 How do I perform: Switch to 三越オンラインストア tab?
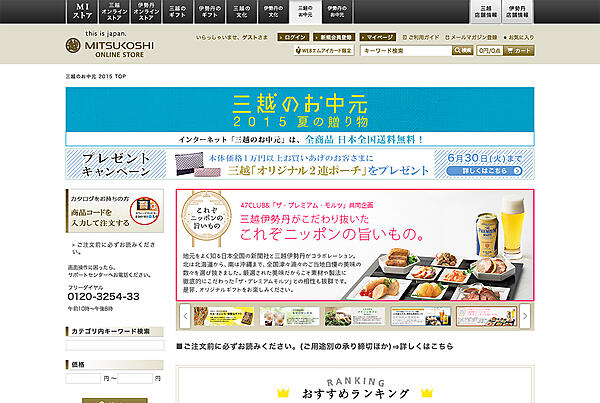point(114,11)
